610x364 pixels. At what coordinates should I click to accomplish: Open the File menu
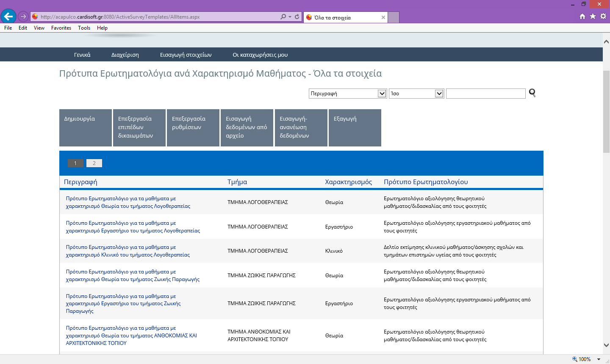[x=8, y=28]
